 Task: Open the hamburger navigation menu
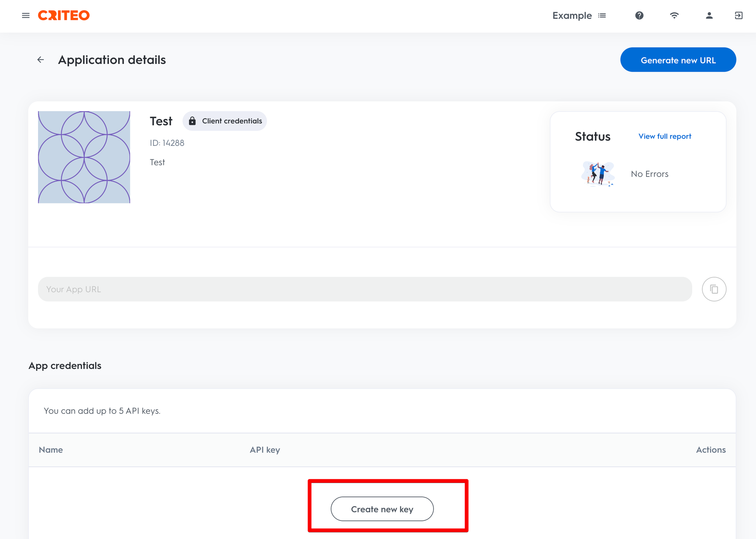click(x=25, y=16)
